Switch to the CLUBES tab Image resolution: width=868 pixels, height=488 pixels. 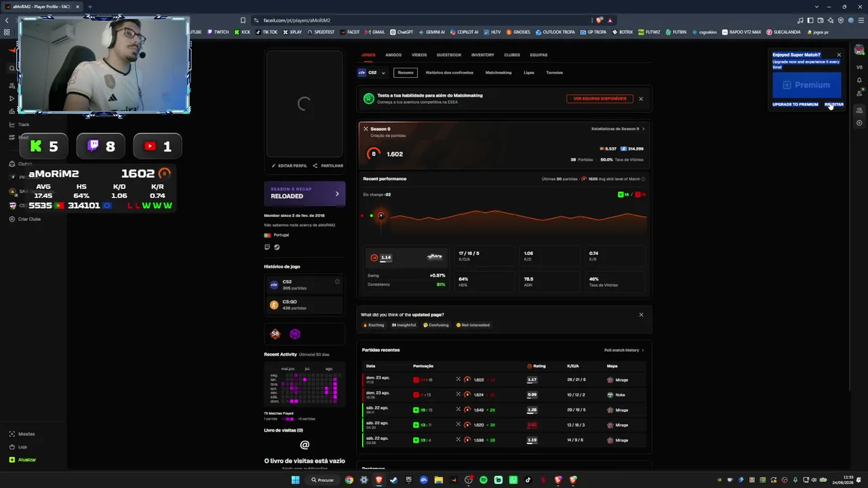512,55
